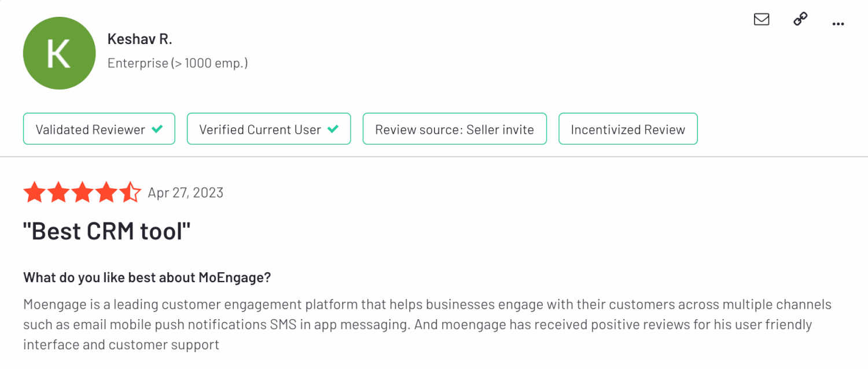Copy review link via chain icon
This screenshot has height=369, width=868.
(x=800, y=20)
